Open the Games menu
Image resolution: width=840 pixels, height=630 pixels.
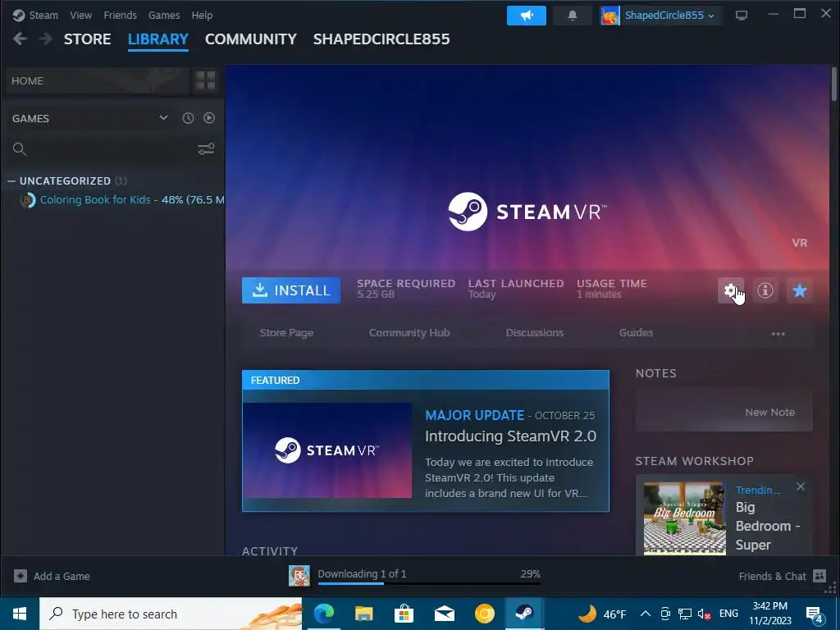click(164, 15)
